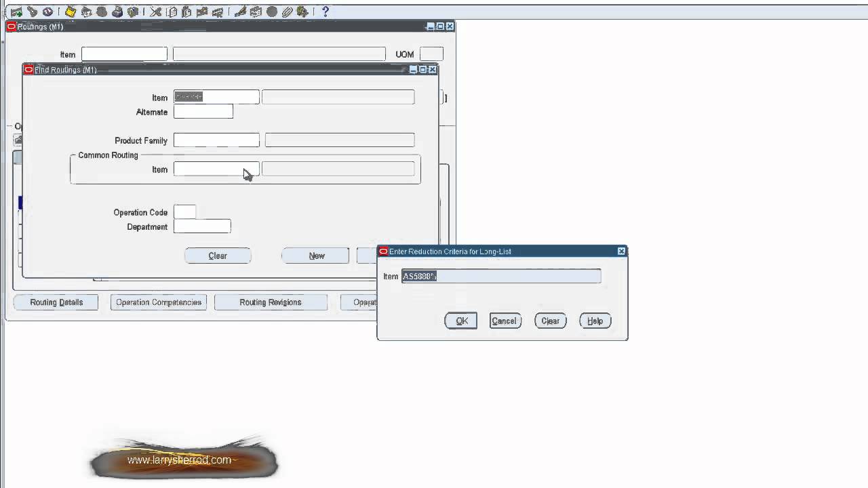Click Clear button in Find Routings window
The width and height of the screenshot is (868, 488).
(218, 256)
